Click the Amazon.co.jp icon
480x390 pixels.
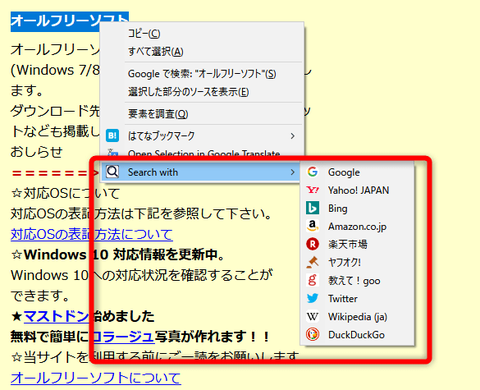point(312,226)
